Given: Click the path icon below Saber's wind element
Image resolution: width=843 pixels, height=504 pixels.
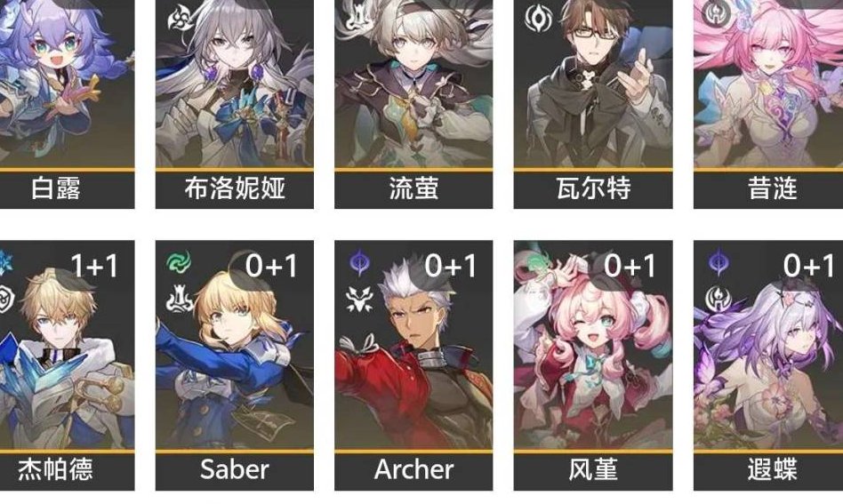Looking at the screenshot, I should tap(180, 300).
